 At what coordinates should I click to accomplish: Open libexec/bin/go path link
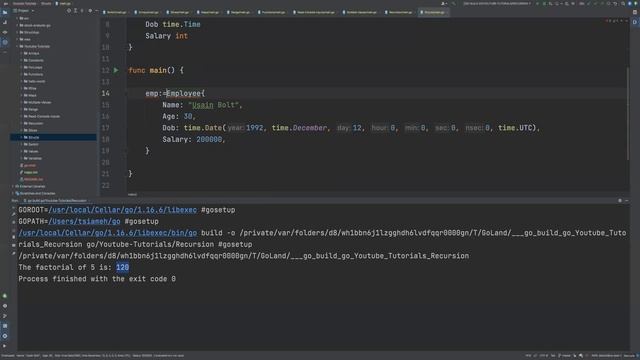coord(108,233)
